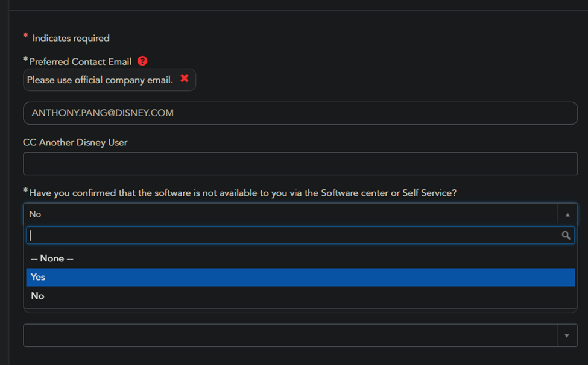Click the red help icon beside Preferred Contact Email

pos(142,61)
